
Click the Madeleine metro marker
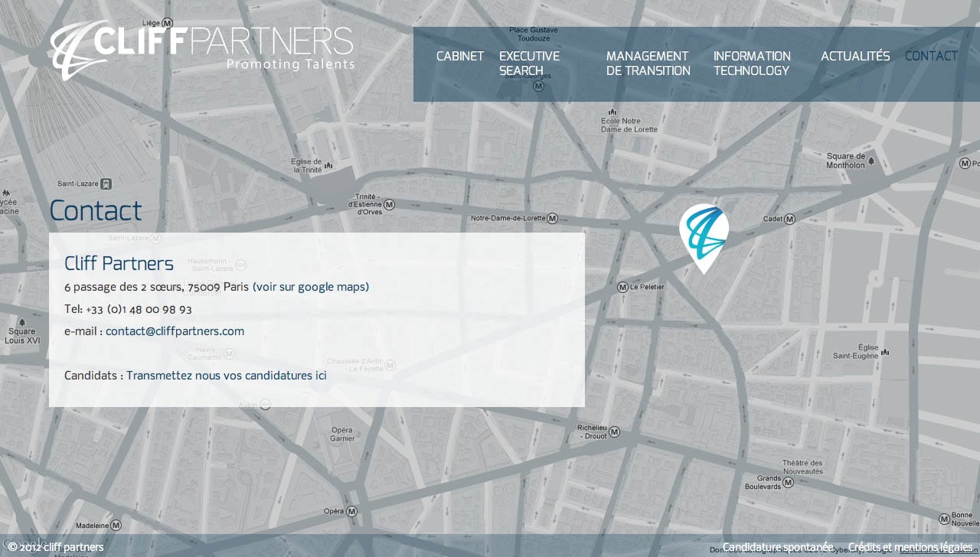click(x=116, y=526)
